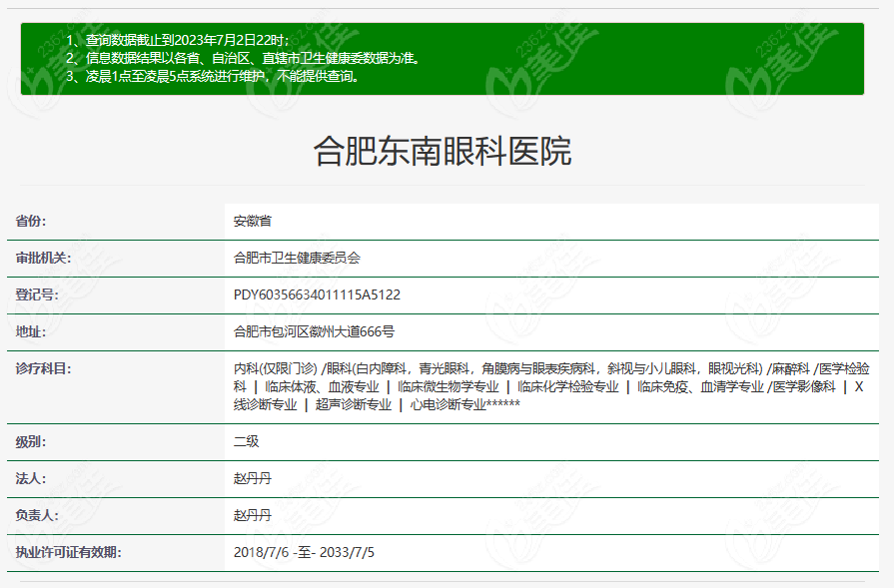Select validity period 2018/7/6 -至- 2033/7/5
The image size is (894, 588).
(x=304, y=552)
